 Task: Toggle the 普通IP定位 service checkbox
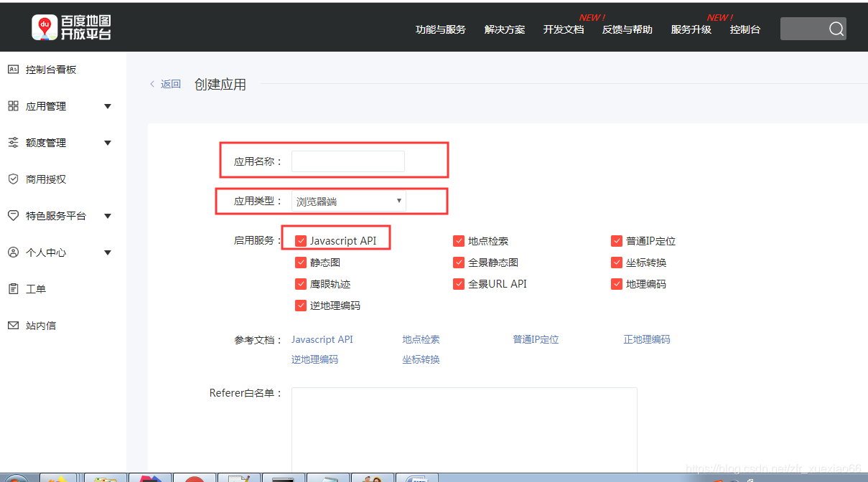[617, 241]
